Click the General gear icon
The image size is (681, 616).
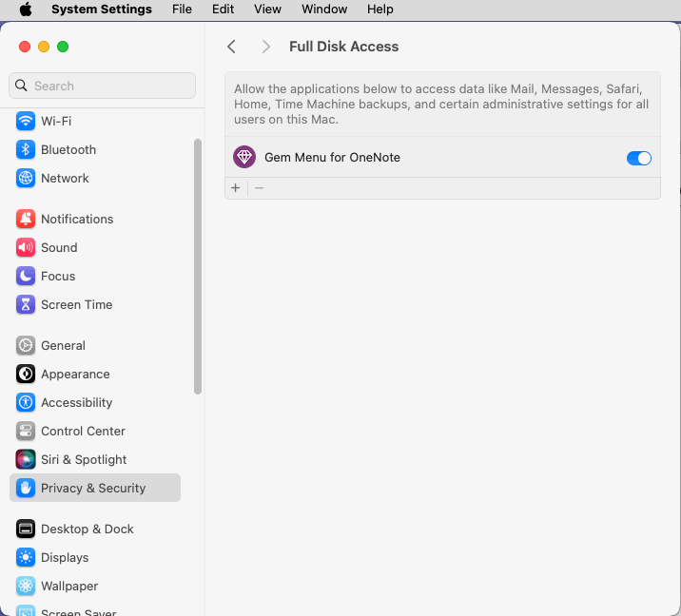coord(26,346)
